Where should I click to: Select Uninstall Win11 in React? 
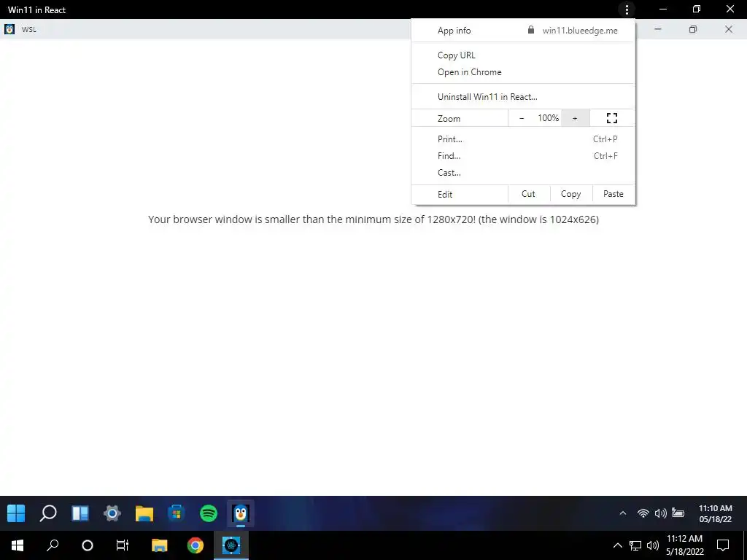click(523, 97)
